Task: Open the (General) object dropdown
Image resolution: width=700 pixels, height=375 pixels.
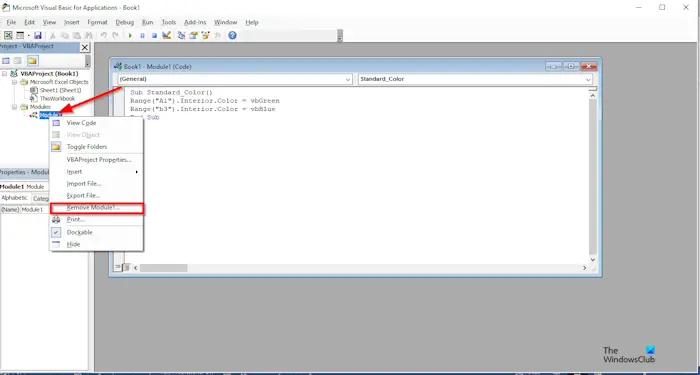Action: [235, 79]
